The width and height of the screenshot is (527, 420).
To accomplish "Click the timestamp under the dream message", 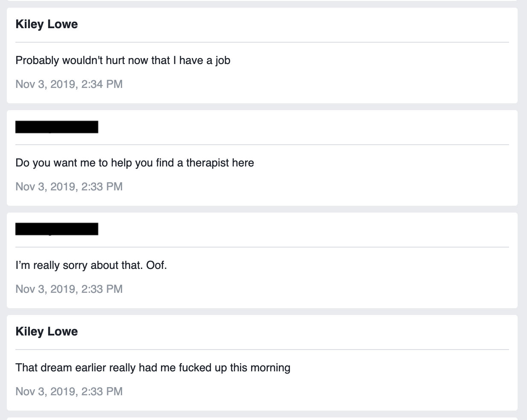I will pyautogui.click(x=69, y=391).
